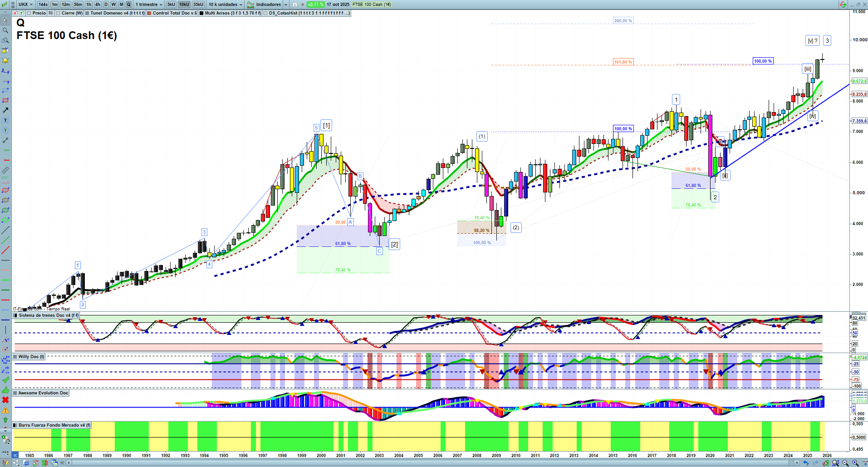Click the refresh icon at top right

(x=843, y=5)
